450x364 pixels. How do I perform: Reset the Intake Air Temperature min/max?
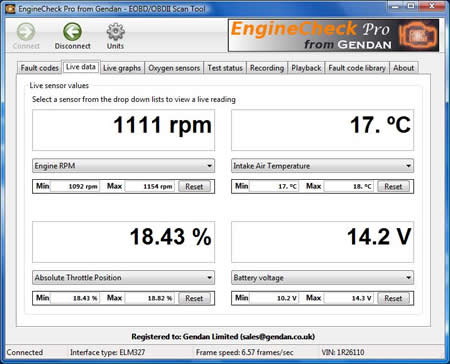click(x=393, y=186)
